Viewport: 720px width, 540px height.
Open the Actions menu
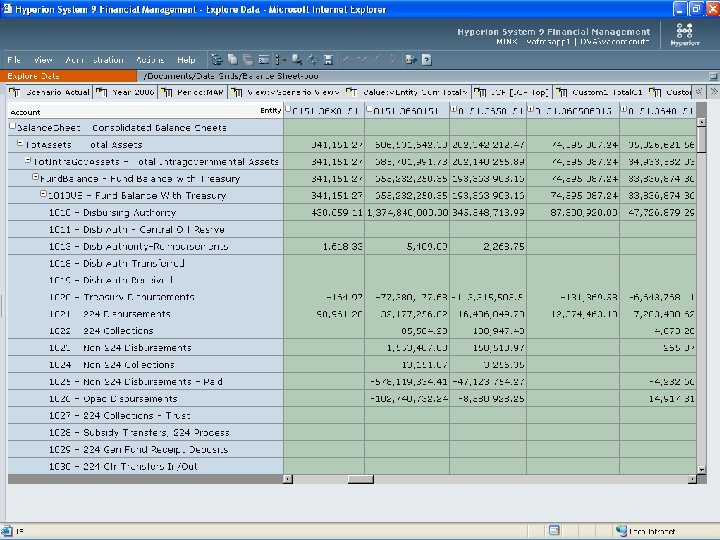pyautogui.click(x=150, y=60)
